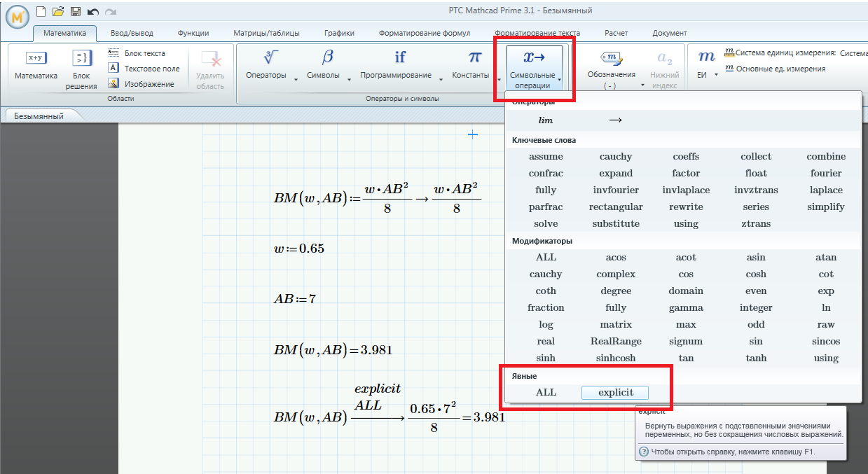Select the BM(w,AB)=3.981 result region
Screen dimensions: 868x474
(x=331, y=350)
